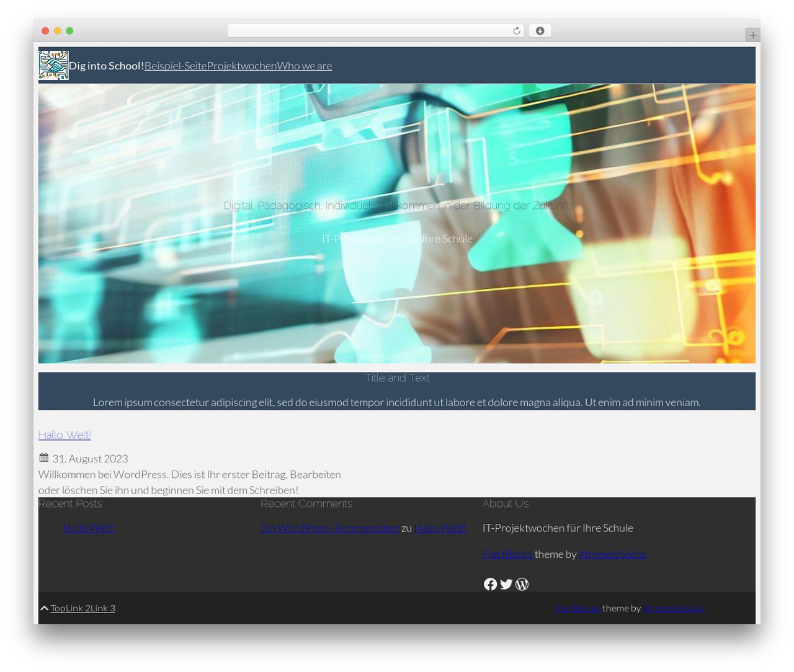Click the up chevron beside Top
794x672 pixels.
click(44, 608)
